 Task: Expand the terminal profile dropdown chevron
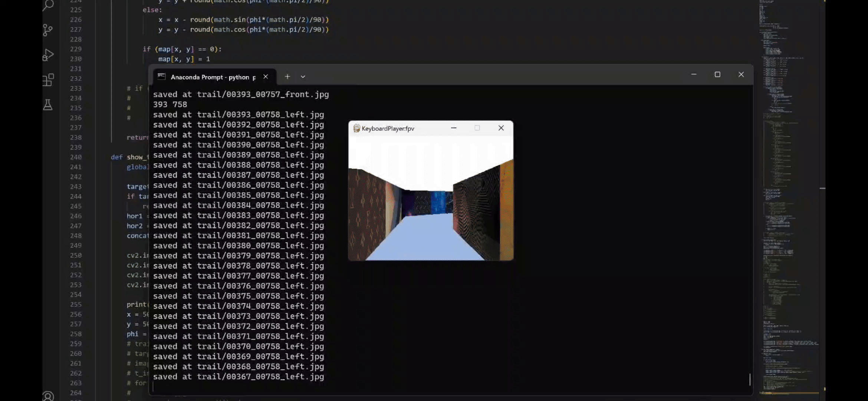click(x=303, y=77)
